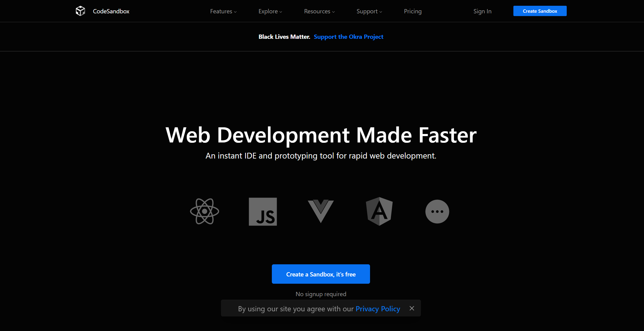Expand the Features dropdown menu
The width and height of the screenshot is (644, 331).
click(223, 11)
